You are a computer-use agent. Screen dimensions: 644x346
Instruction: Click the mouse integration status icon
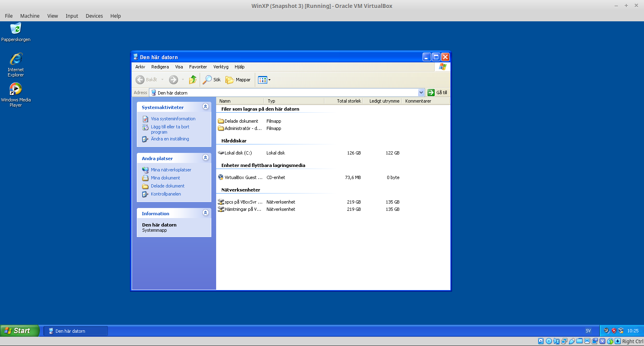click(x=610, y=341)
